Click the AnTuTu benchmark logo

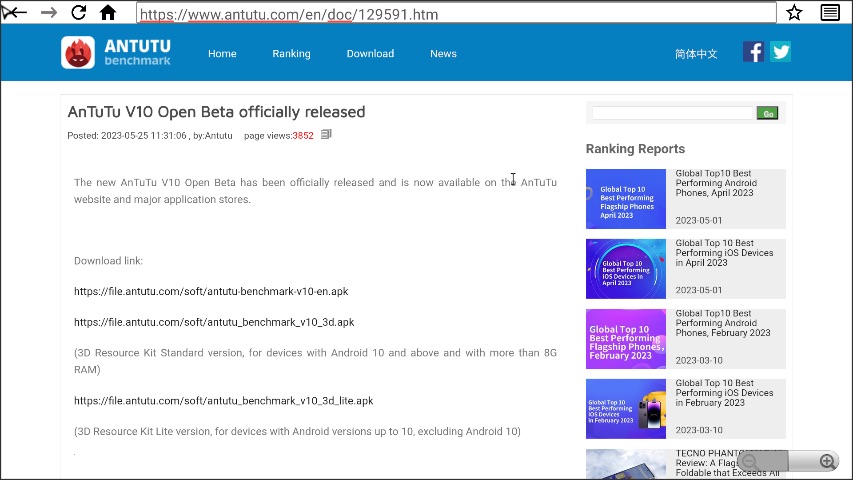(116, 53)
